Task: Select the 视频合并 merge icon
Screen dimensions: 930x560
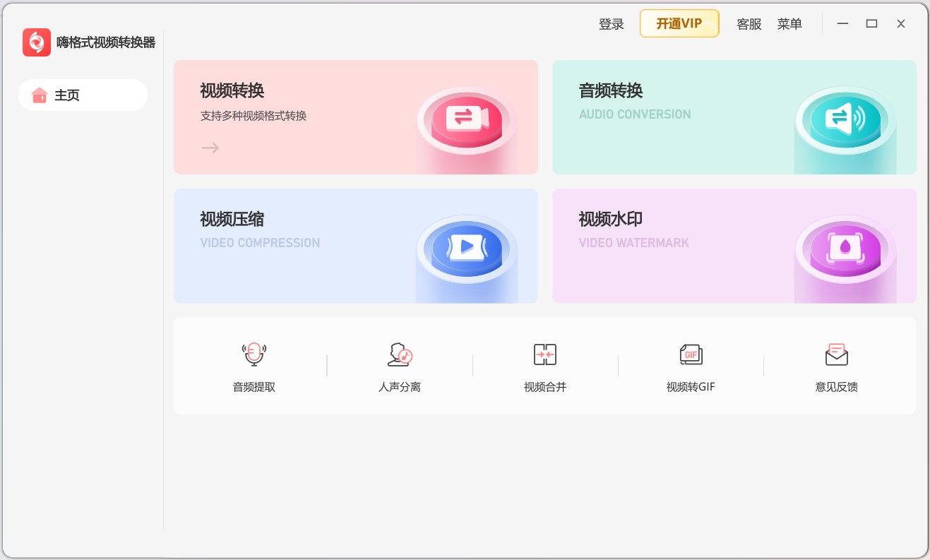Action: pos(544,354)
